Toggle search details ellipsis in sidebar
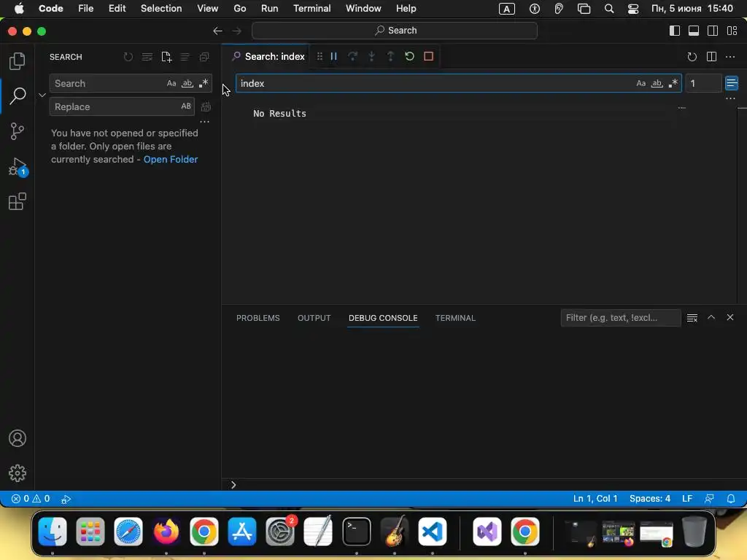 point(204,122)
